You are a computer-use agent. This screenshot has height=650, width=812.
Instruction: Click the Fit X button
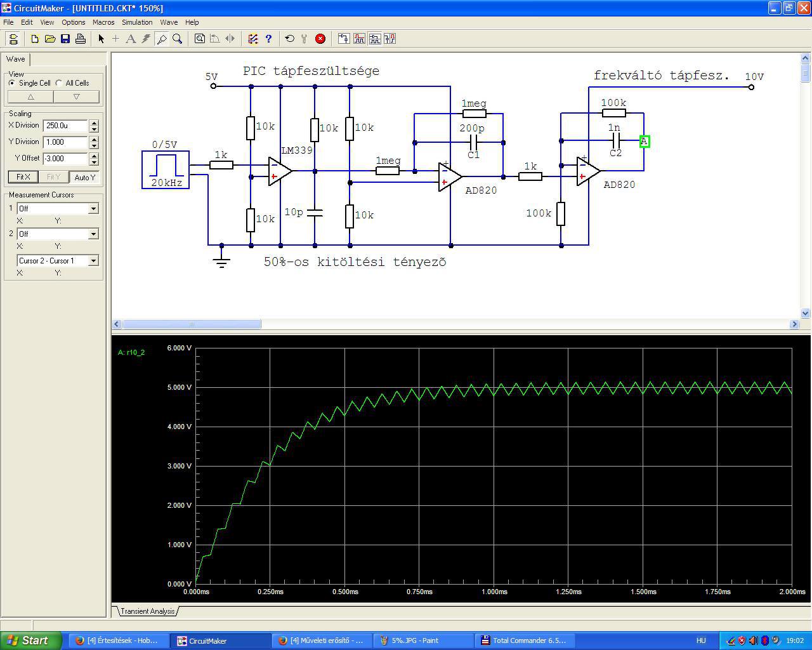pos(23,177)
